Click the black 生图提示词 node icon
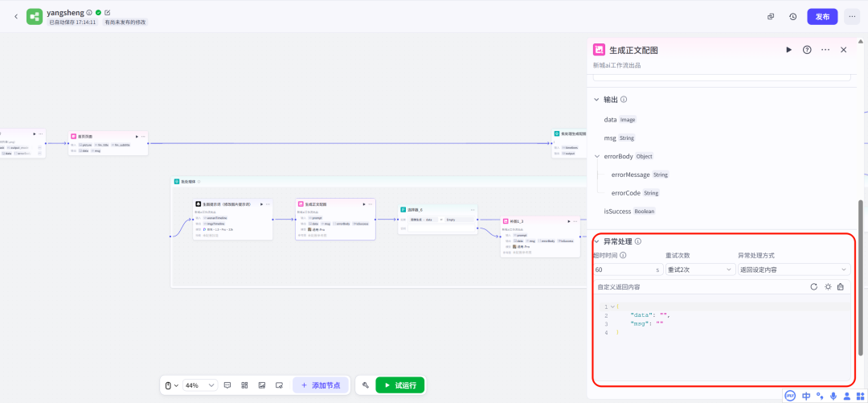This screenshot has width=868, height=403. point(198,204)
